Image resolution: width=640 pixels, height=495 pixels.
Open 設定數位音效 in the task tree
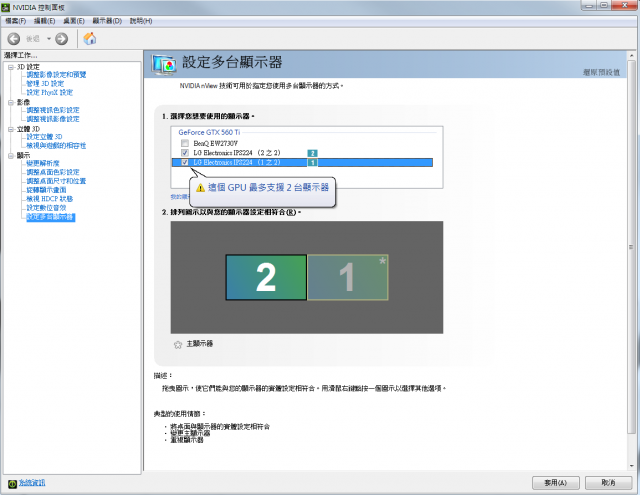(47, 208)
